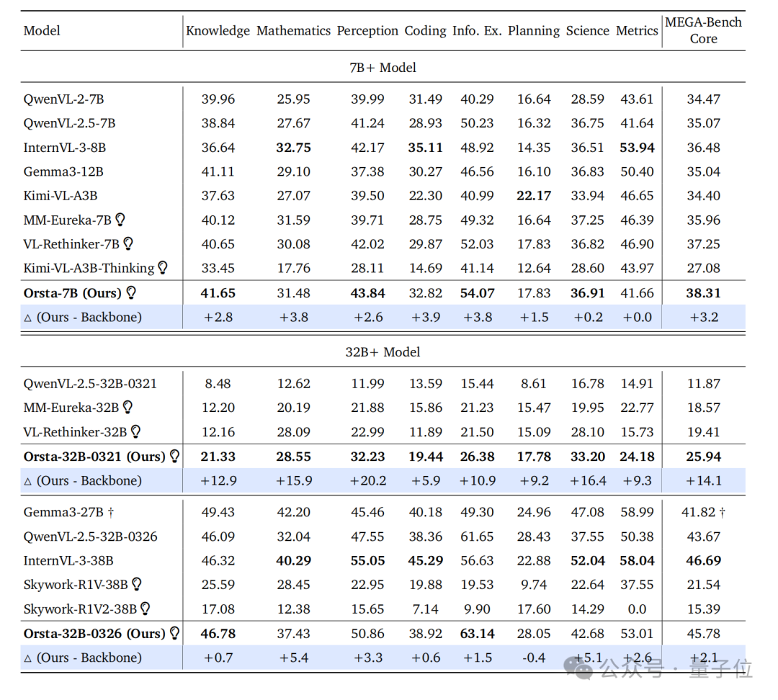Click the lightbulb after Orsta-32B-0326 (Ours)
This screenshot has width=778, height=700.
174,633
